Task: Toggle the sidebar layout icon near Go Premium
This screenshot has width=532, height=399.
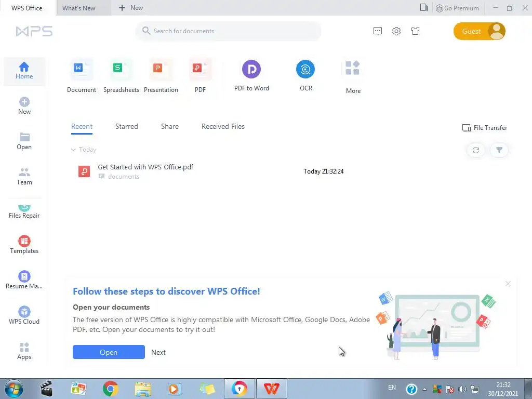Action: point(424,7)
